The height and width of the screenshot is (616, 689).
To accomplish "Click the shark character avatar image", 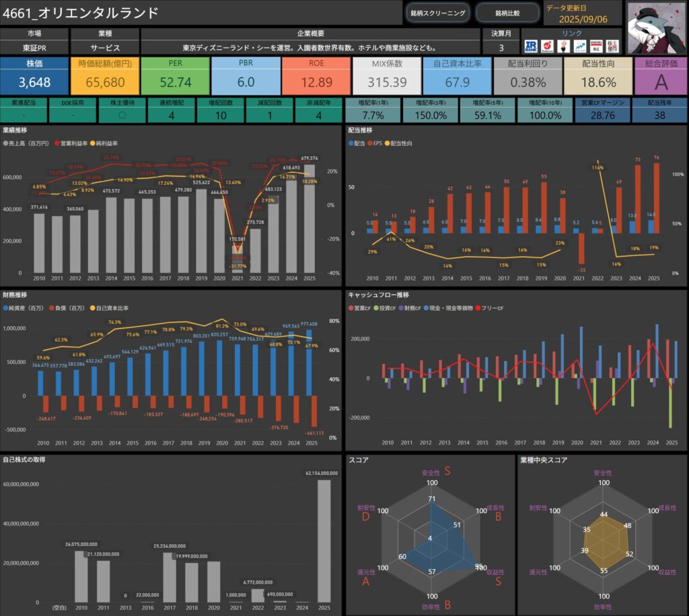I will [657, 28].
